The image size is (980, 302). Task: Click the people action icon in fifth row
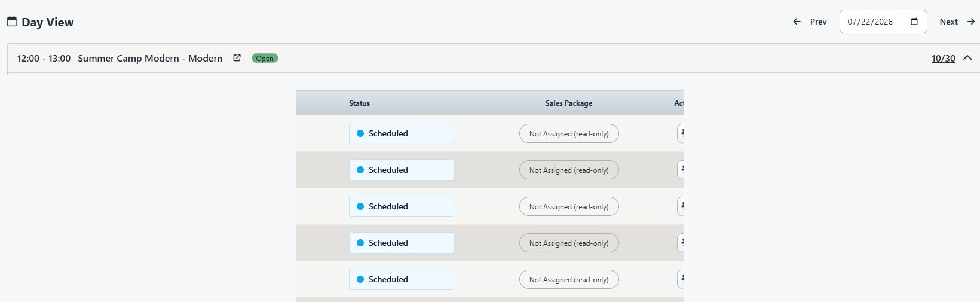click(x=681, y=279)
